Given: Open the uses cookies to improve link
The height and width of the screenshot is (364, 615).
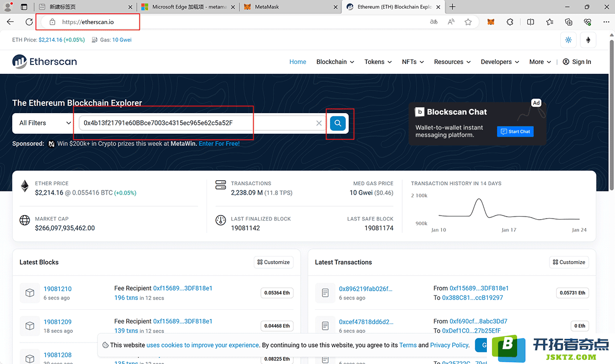Looking at the screenshot, I should click(203, 345).
